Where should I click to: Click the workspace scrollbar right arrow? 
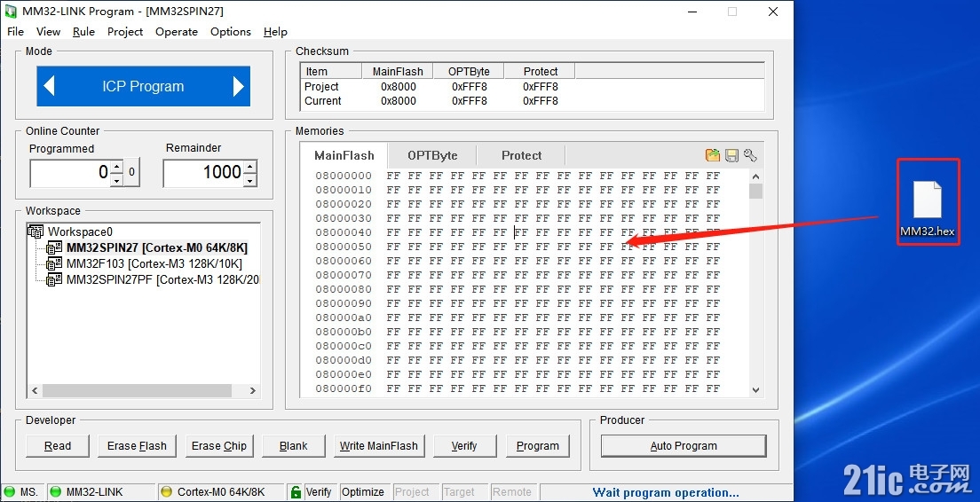pos(252,390)
